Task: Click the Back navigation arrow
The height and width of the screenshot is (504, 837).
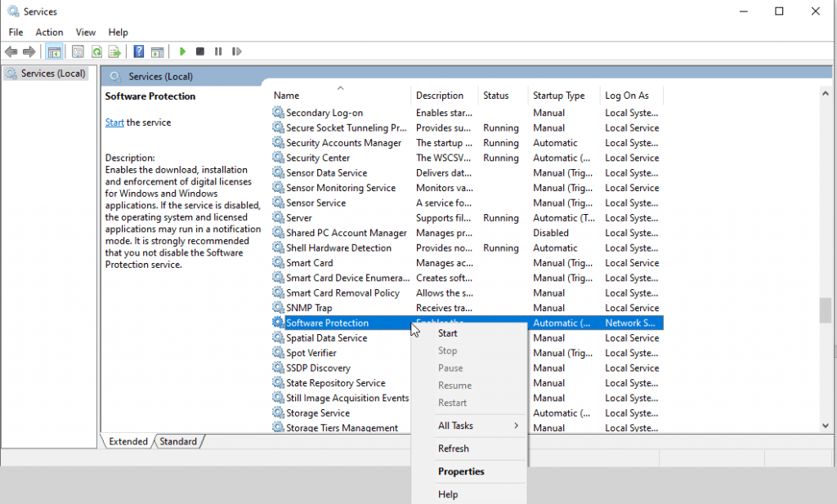Action: (x=11, y=51)
